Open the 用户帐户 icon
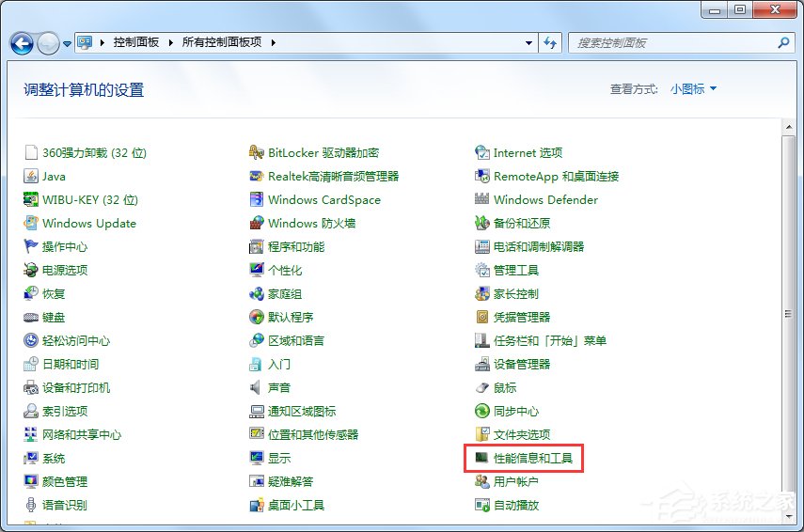Screen dimensions: 804x532 click(482, 481)
